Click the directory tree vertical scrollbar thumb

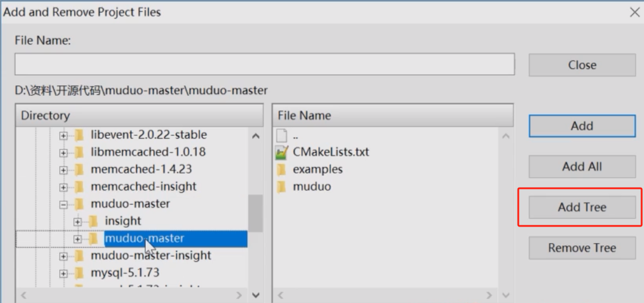click(255, 214)
